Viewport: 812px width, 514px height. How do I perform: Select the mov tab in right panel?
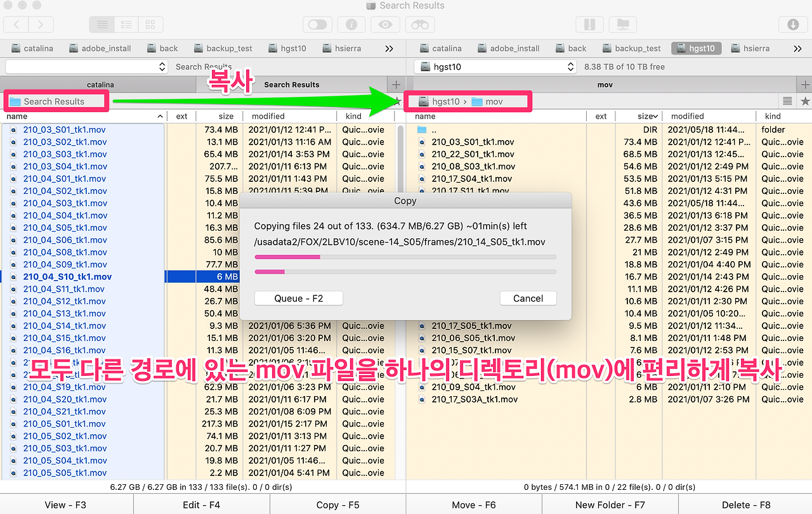(x=605, y=84)
